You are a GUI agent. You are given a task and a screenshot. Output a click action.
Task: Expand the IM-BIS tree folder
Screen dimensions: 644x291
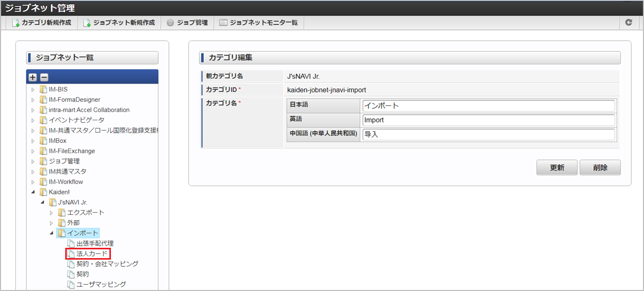[x=33, y=89]
